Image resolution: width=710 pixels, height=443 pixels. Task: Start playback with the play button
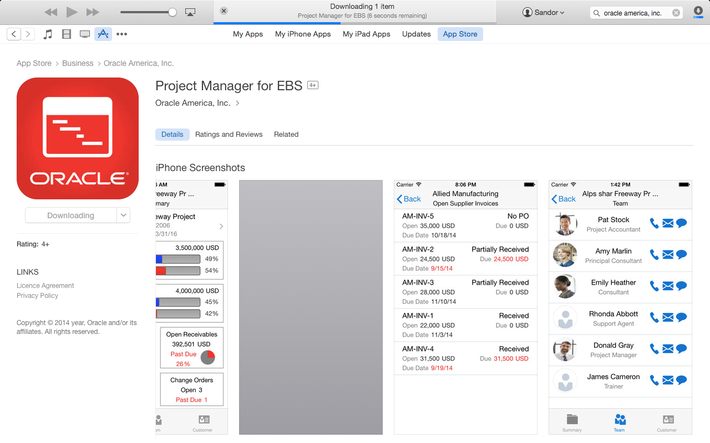pyautogui.click(x=72, y=12)
